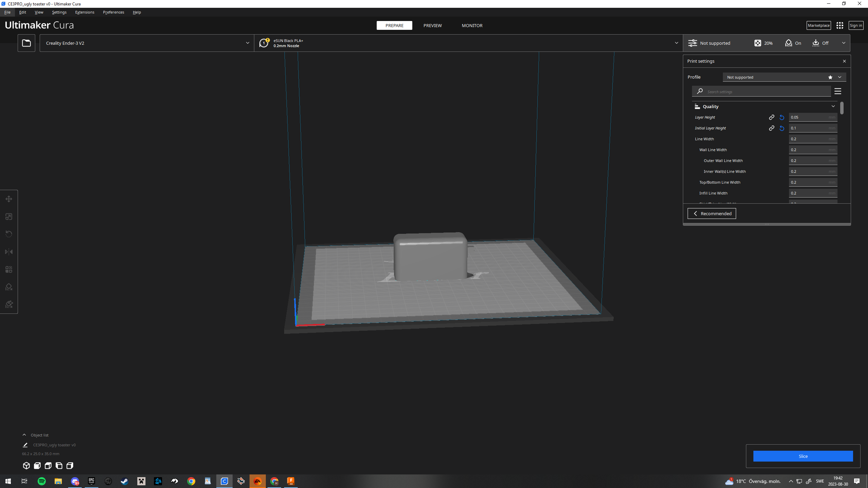Open the Profile dropdown arrow

(840, 77)
